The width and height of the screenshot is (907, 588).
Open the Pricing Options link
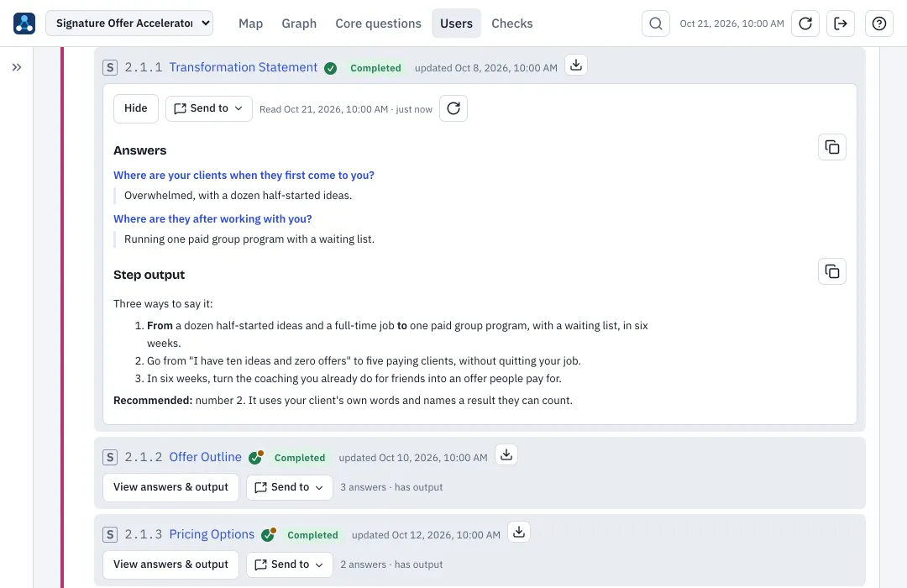212,534
